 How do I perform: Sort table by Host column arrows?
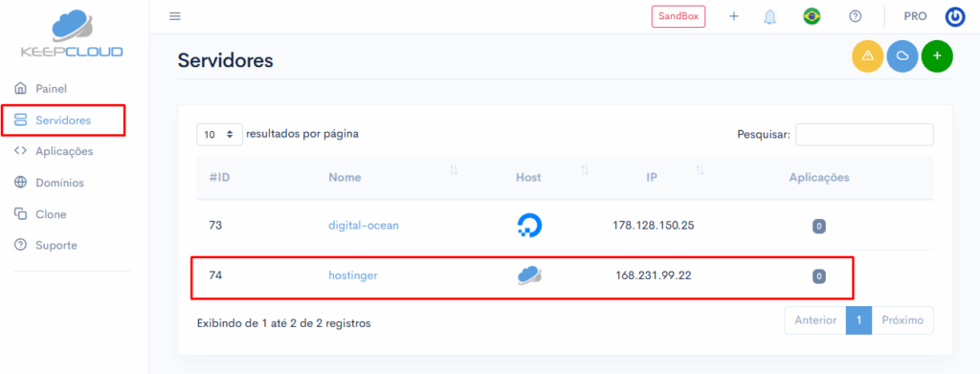click(x=585, y=170)
